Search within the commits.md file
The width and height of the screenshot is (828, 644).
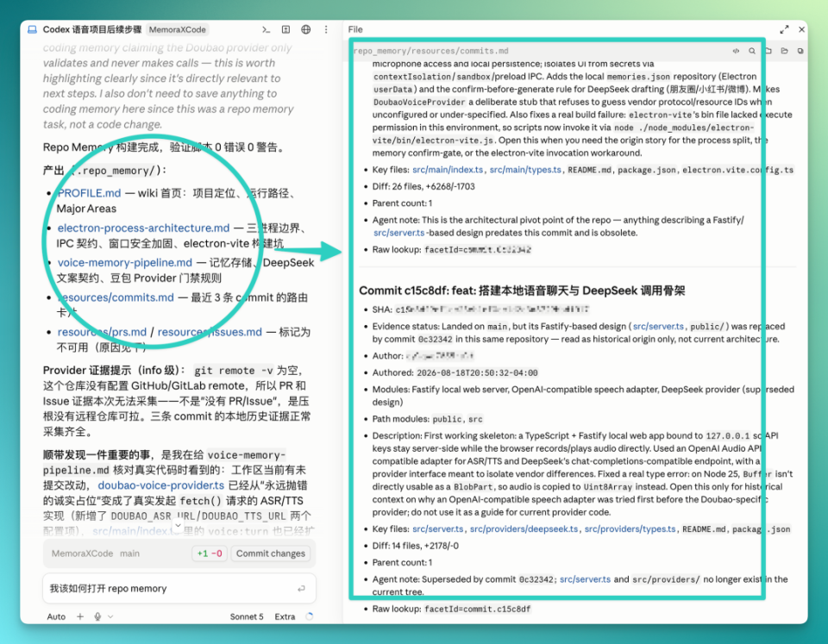(x=752, y=51)
